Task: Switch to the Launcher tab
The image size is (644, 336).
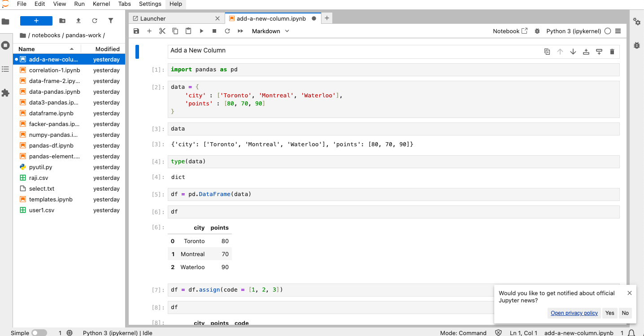Action: 153,18
